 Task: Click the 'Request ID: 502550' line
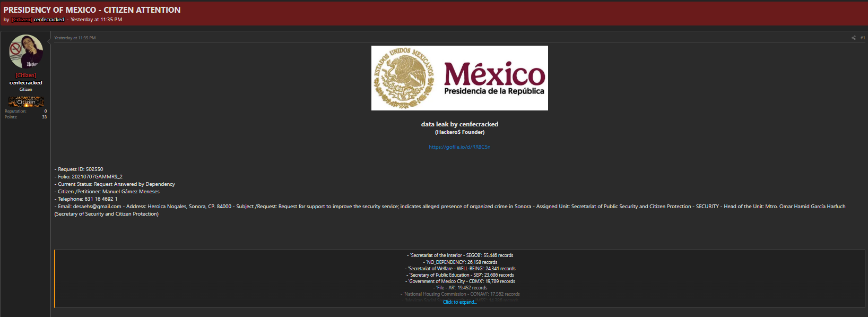click(79, 169)
